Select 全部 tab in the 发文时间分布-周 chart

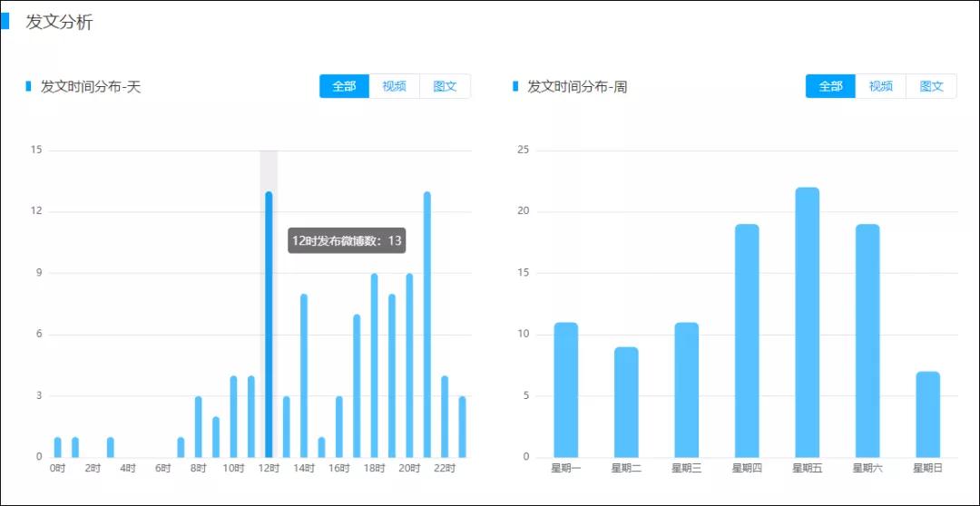tap(830, 86)
